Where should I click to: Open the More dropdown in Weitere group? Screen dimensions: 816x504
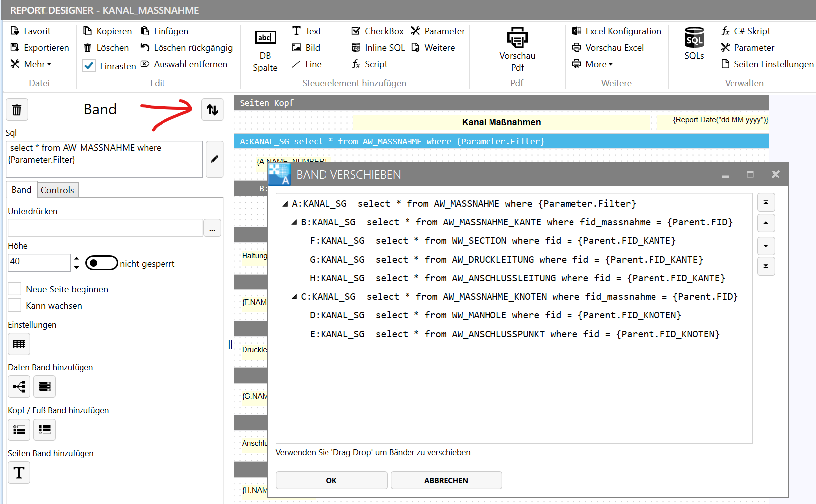click(592, 64)
